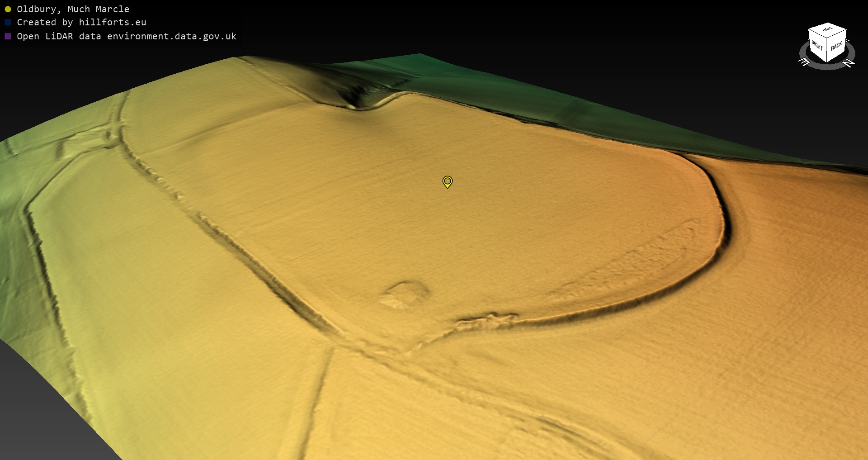Click the dark blue square legend marker

click(8, 22)
